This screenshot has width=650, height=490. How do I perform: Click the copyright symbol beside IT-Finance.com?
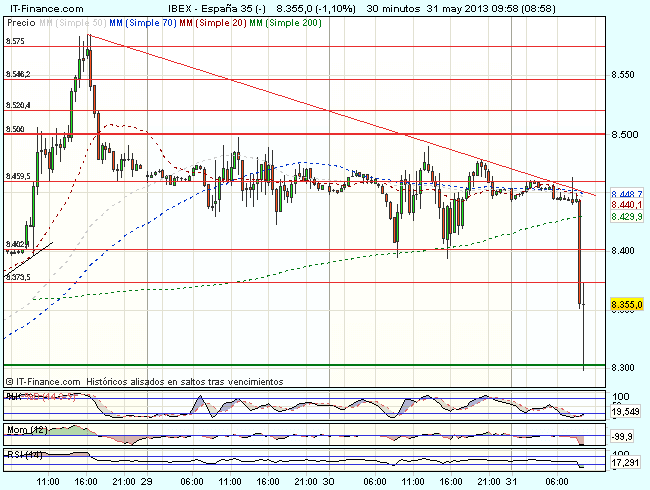(x=9, y=382)
